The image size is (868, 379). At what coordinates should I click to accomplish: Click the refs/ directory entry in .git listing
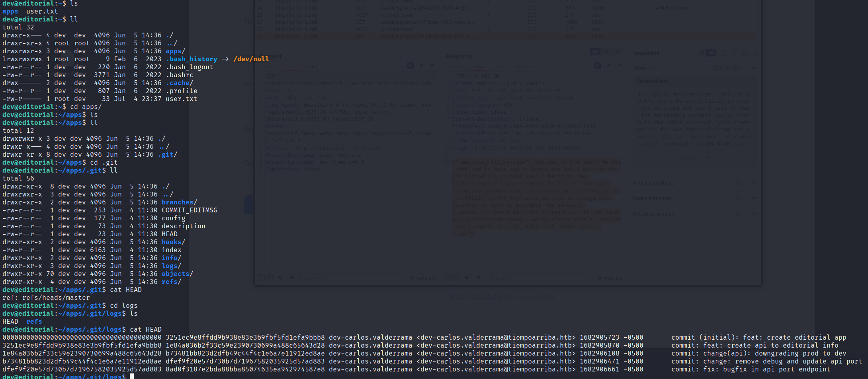click(x=172, y=282)
